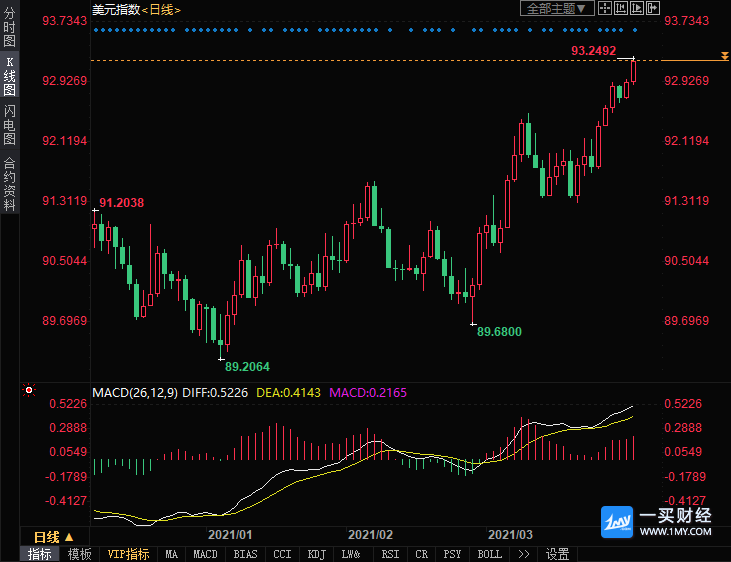Switch to the 分时图 view tab
Viewport: 731px width, 562px height.
(9, 27)
